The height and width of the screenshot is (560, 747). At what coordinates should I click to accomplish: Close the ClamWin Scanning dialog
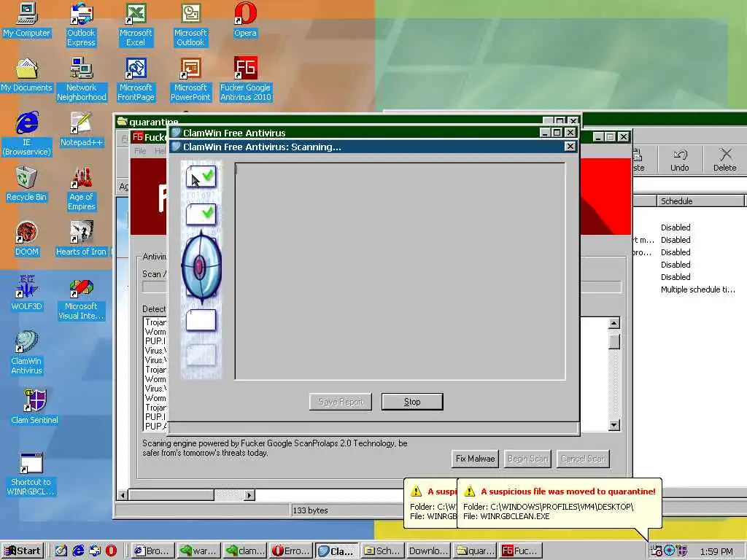click(570, 146)
